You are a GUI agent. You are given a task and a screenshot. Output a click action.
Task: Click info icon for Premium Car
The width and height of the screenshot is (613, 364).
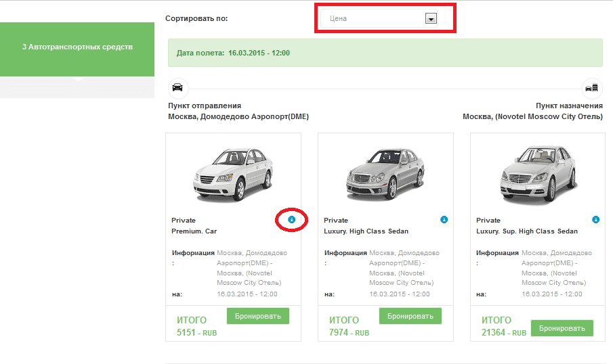point(292,220)
